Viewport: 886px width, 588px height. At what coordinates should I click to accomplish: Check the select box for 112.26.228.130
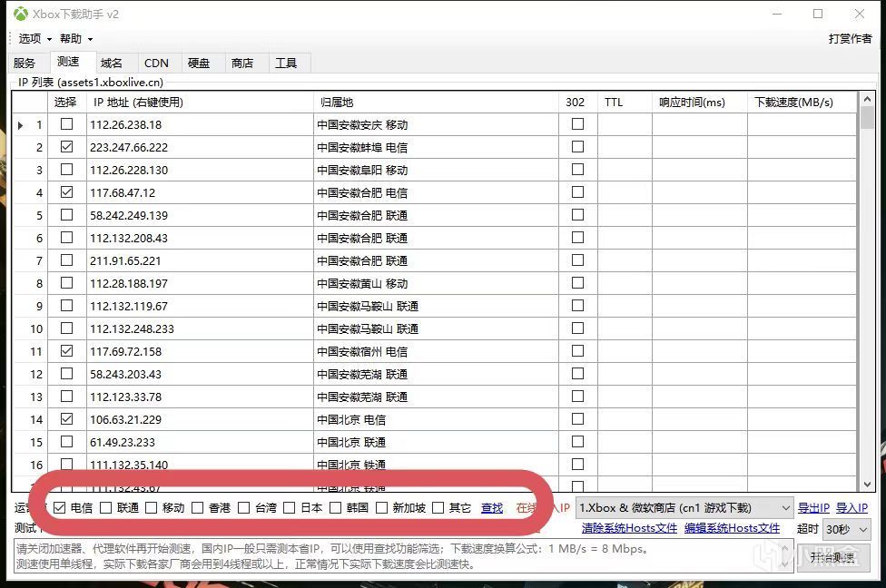click(66, 169)
